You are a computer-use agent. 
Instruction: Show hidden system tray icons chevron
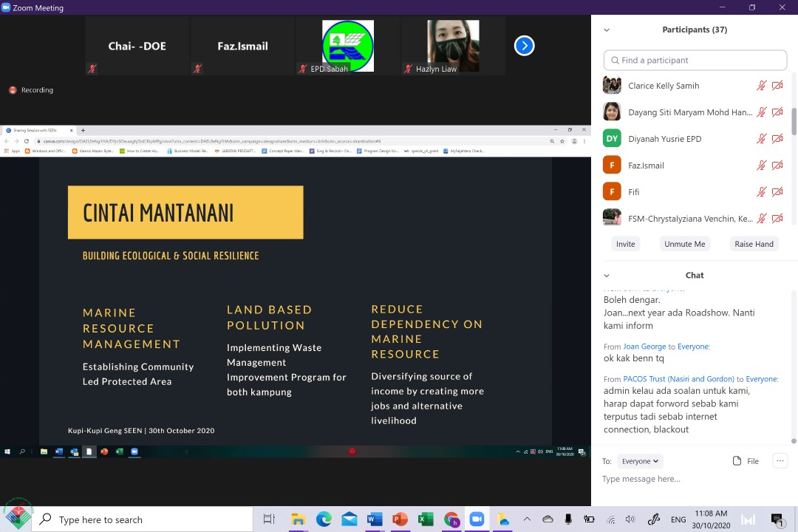tap(528, 519)
